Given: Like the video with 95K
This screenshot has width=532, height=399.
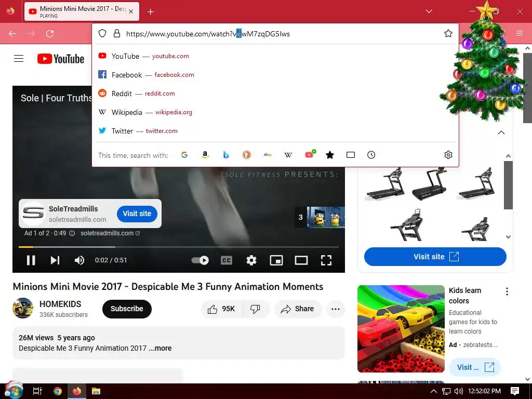Looking at the screenshot, I should (222, 309).
